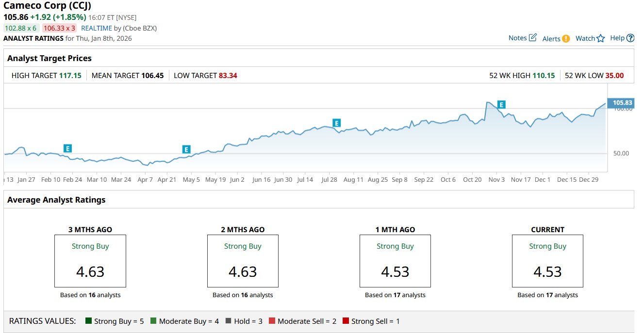This screenshot has width=644, height=333.
Task: Click the Help question mark icon
Action: (630, 38)
